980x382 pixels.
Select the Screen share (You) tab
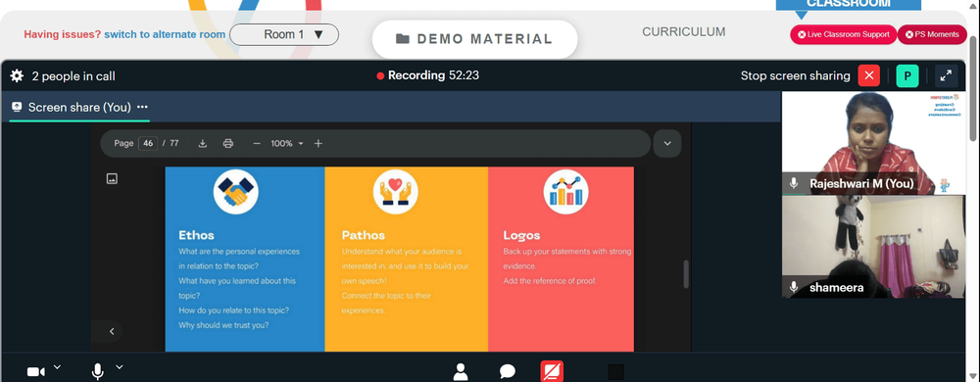pos(79,108)
